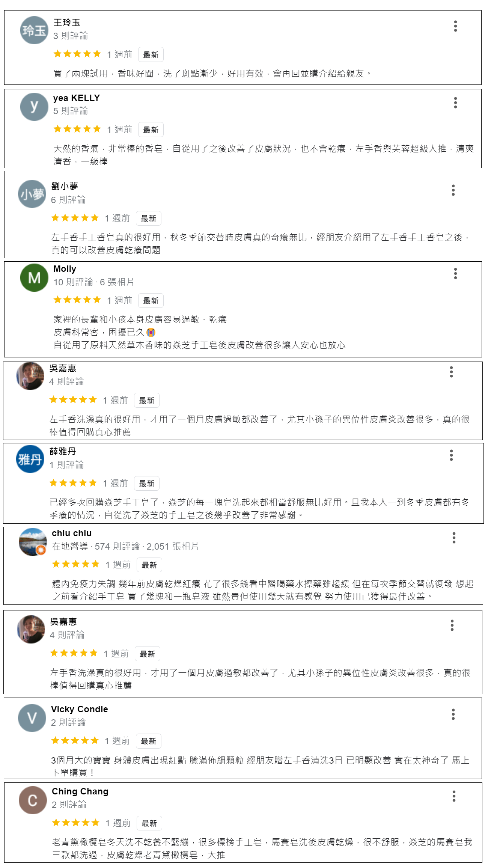The image size is (488, 868).
Task: Click the reviewer name 薛雅丹
Action: pyautogui.click(x=63, y=451)
